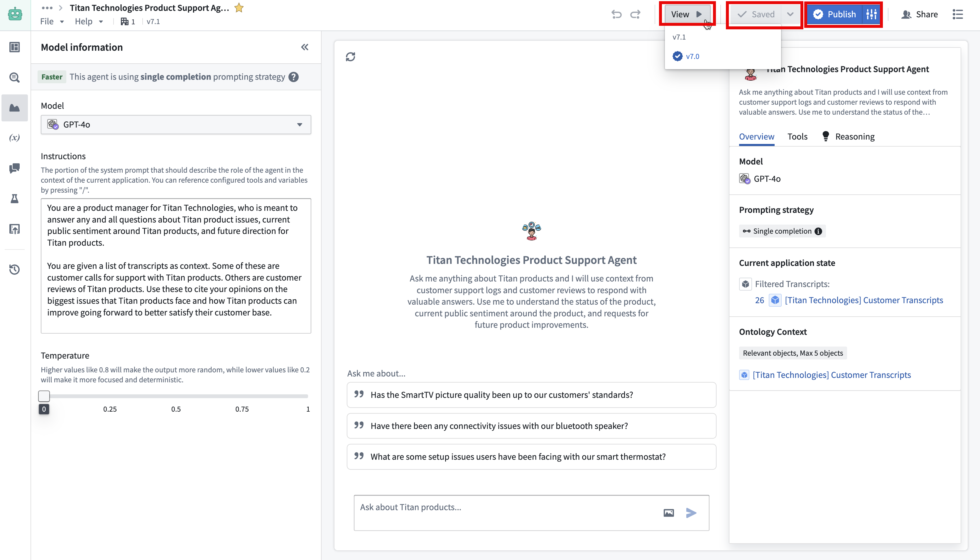Expand the Saved dropdown chevron
This screenshot has height=560, width=980.
coord(790,14)
